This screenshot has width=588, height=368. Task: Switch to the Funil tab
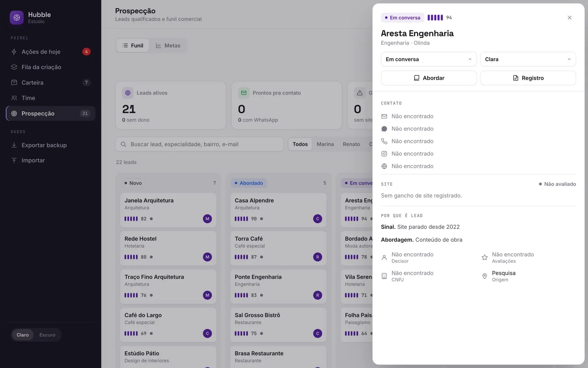tap(133, 46)
